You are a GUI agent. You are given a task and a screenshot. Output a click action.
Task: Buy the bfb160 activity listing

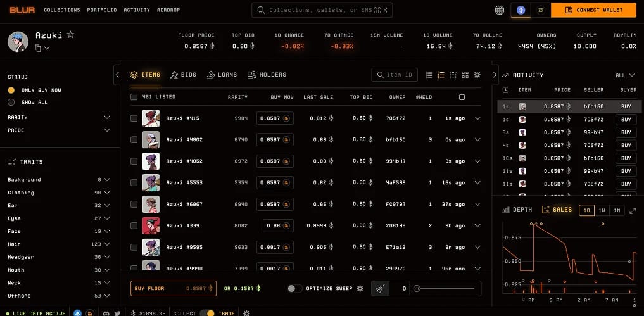[x=626, y=106]
